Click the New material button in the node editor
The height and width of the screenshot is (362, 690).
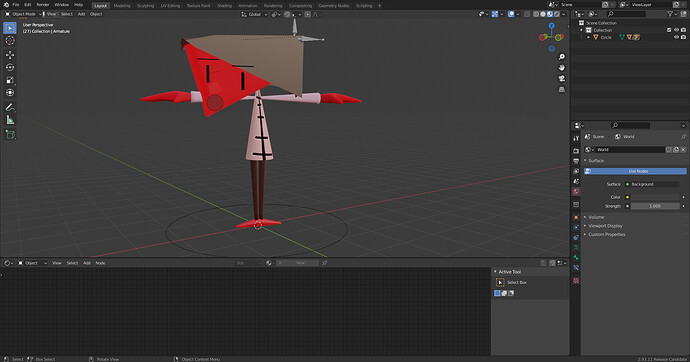pos(297,263)
